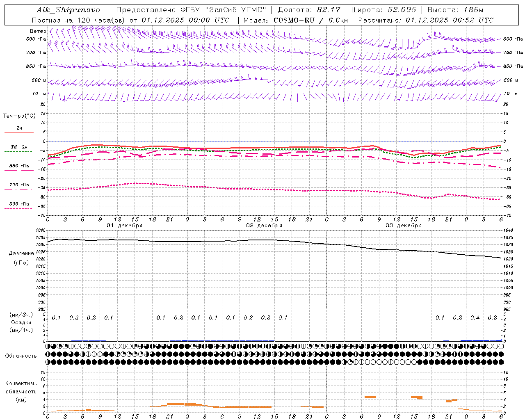Click the Высота: 186м value
Image resolution: width=525 pixels, height=420 pixels.
[x=456, y=10]
